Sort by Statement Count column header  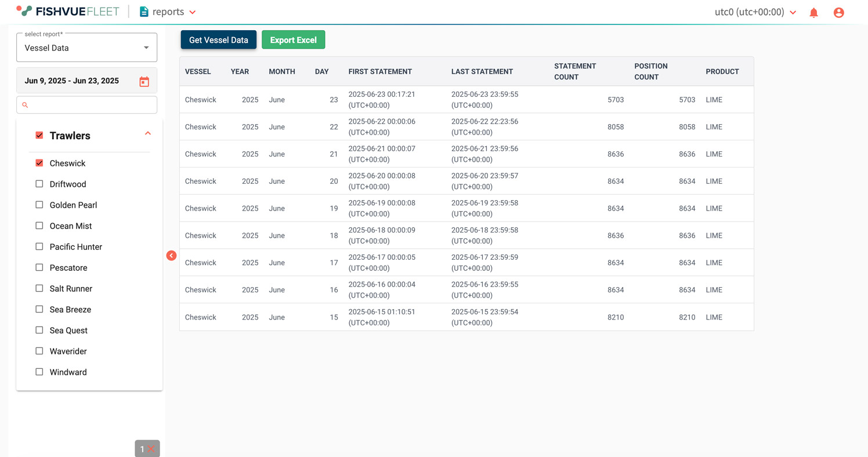[x=574, y=71]
